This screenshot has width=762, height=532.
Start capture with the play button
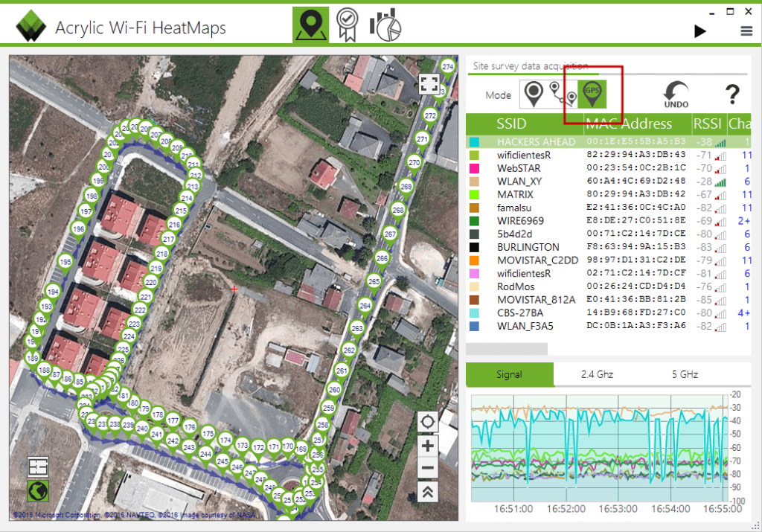pyautogui.click(x=699, y=31)
